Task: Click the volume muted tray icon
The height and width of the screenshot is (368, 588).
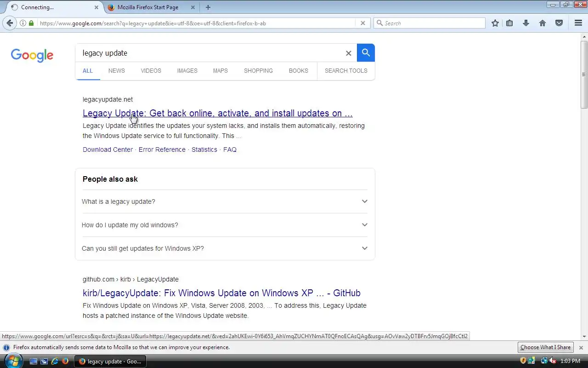Action: (x=553, y=361)
